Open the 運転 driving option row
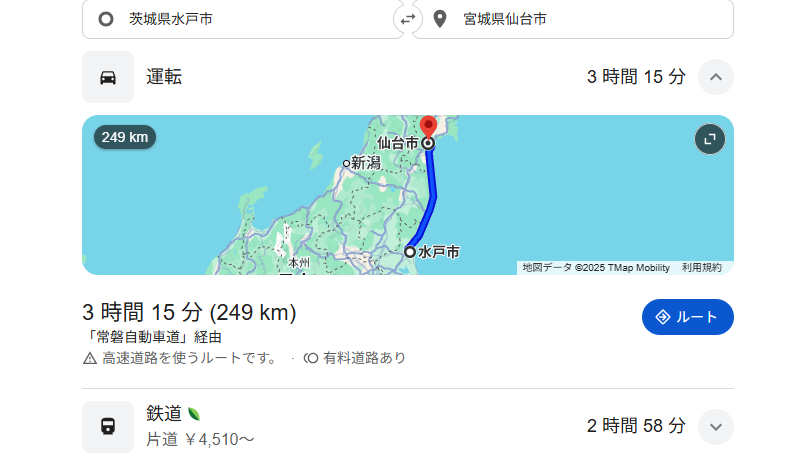This screenshot has height=460, width=802. pyautogui.click(x=408, y=77)
